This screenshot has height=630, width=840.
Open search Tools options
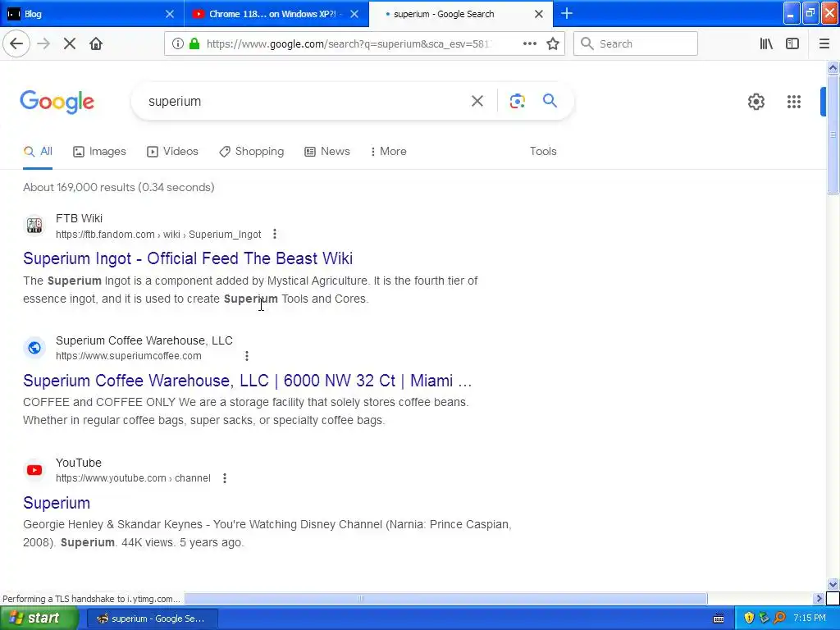[543, 152]
